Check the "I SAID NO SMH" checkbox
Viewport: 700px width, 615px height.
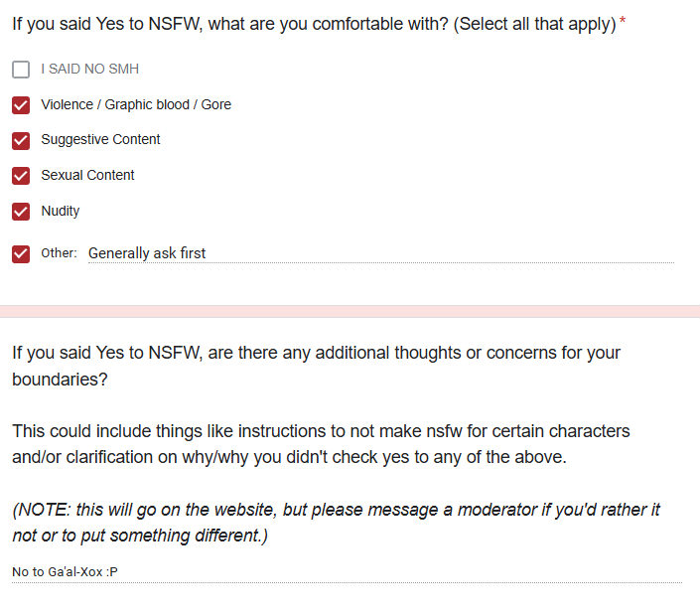[x=21, y=70]
